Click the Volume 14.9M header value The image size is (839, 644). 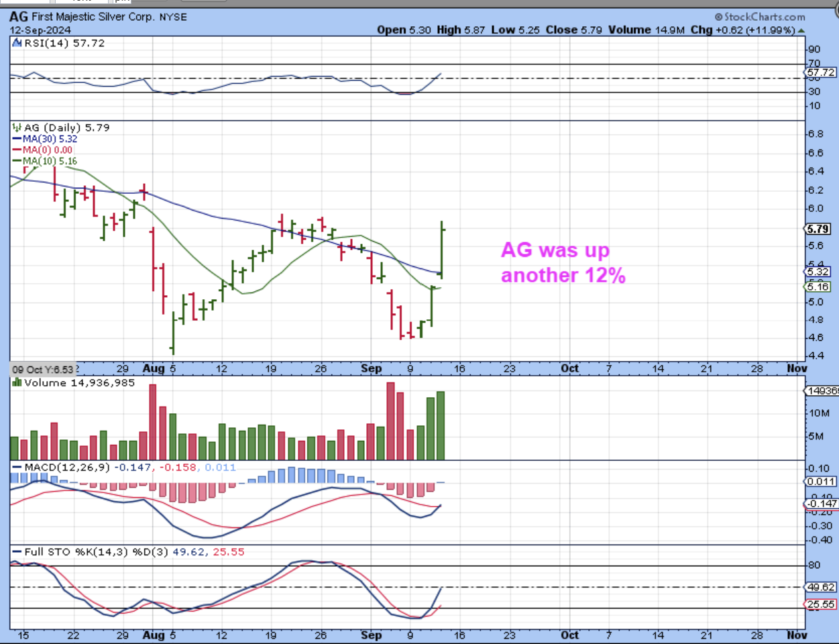click(x=647, y=30)
